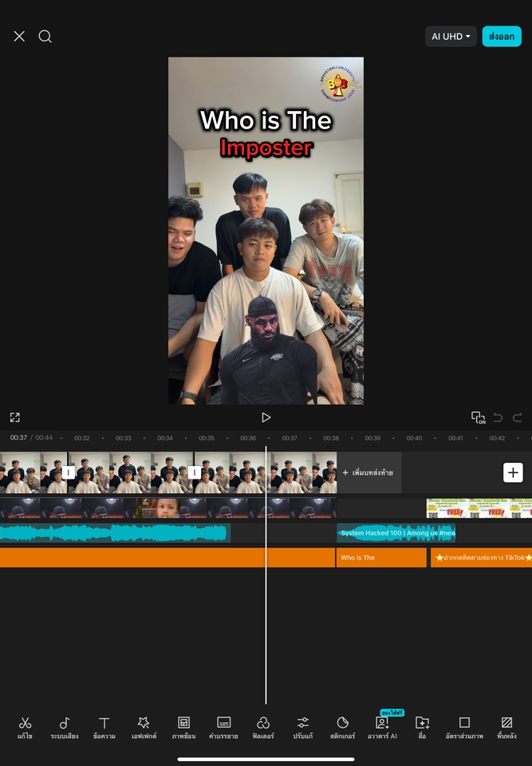This screenshot has height=766, width=532.
Task: Select the last main video clip segment
Action: [266, 472]
